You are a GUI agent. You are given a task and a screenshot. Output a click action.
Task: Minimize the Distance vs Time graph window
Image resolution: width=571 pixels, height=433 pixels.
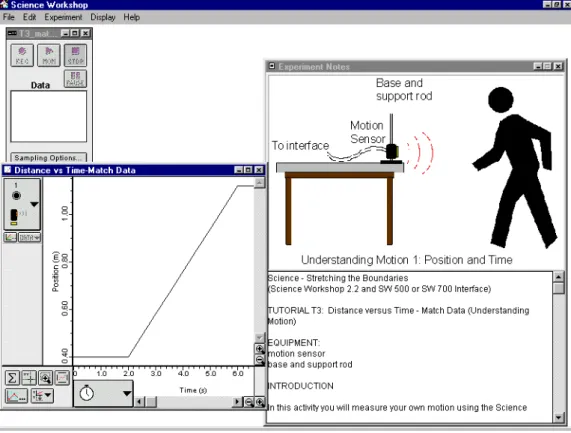point(239,170)
